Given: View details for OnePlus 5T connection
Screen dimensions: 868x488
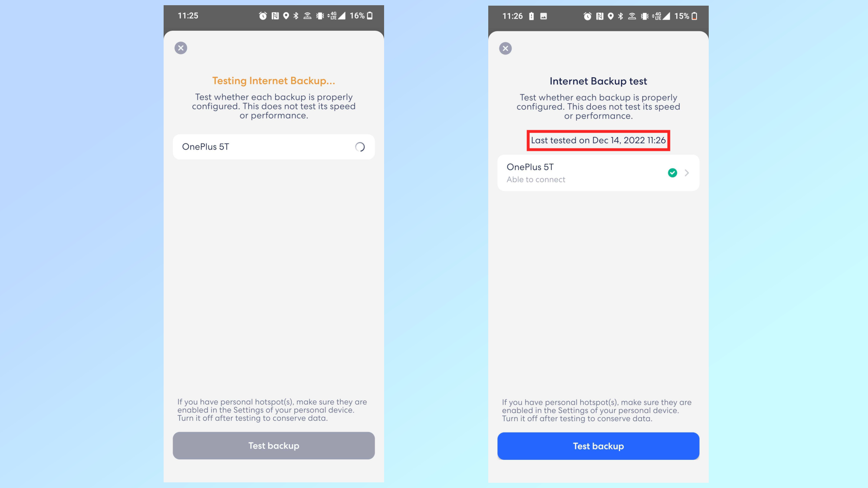Looking at the screenshot, I should (687, 172).
